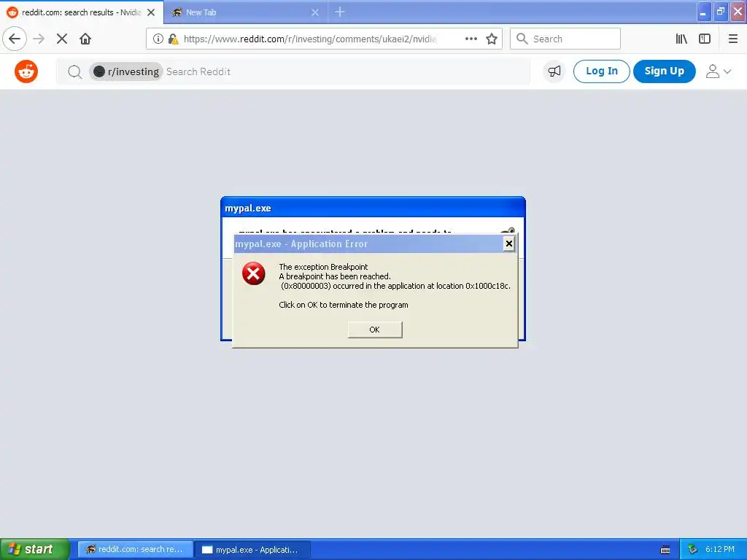This screenshot has width=747, height=560.
Task: Show site information icon in address bar
Action: 158,39
